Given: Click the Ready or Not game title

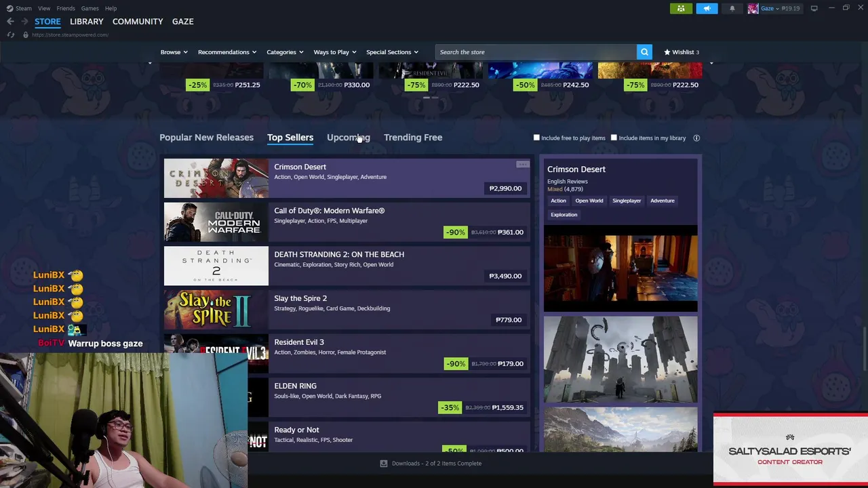Looking at the screenshot, I should pos(296,430).
